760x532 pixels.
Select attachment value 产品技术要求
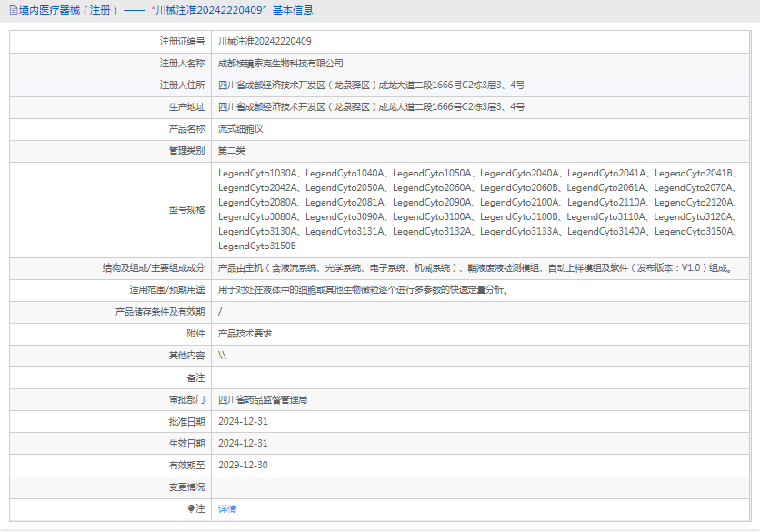click(245, 333)
